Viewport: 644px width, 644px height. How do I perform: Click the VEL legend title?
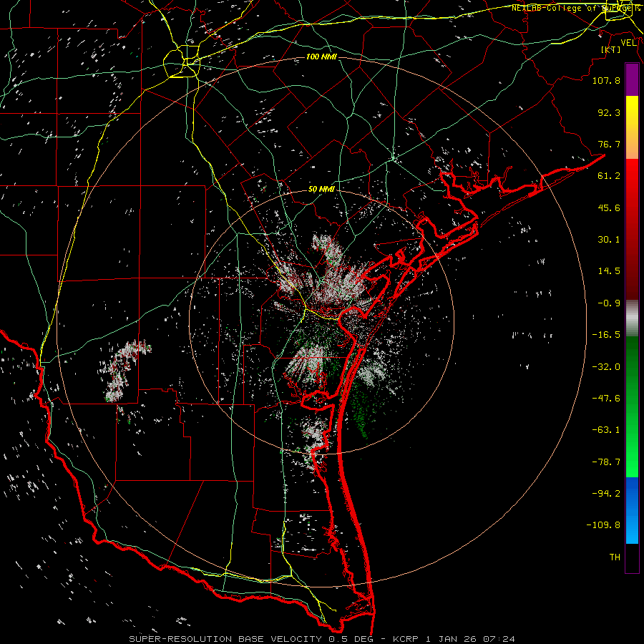tap(628, 43)
